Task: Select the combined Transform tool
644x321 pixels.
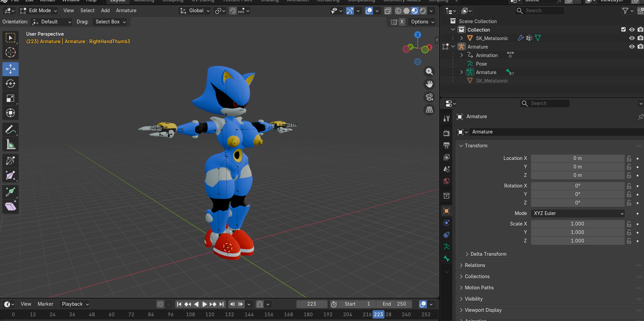Action: click(11, 113)
